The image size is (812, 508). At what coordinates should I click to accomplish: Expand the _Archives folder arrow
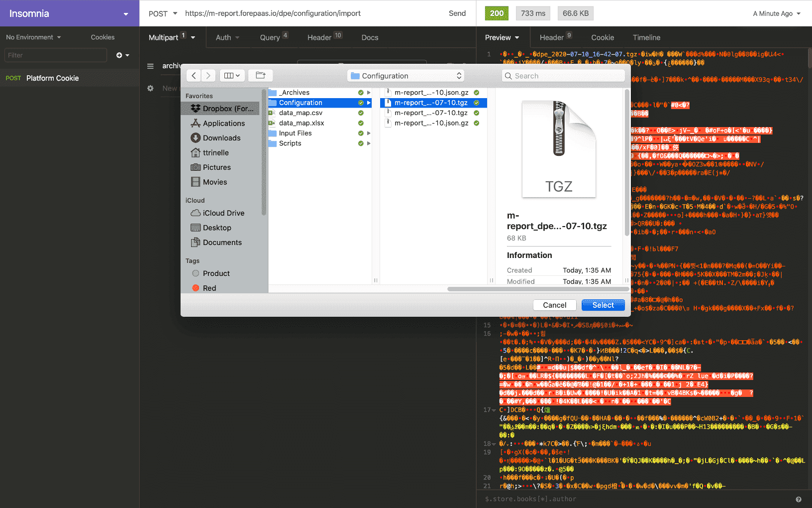369,93
